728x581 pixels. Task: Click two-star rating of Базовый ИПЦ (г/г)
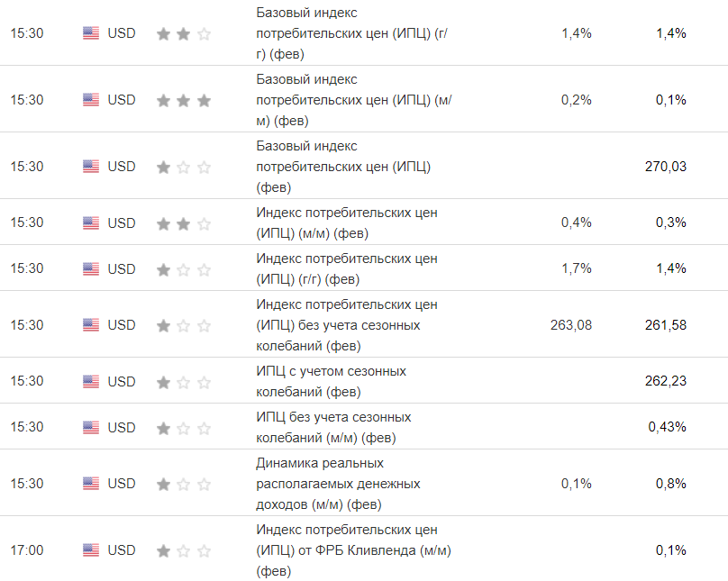(x=184, y=33)
